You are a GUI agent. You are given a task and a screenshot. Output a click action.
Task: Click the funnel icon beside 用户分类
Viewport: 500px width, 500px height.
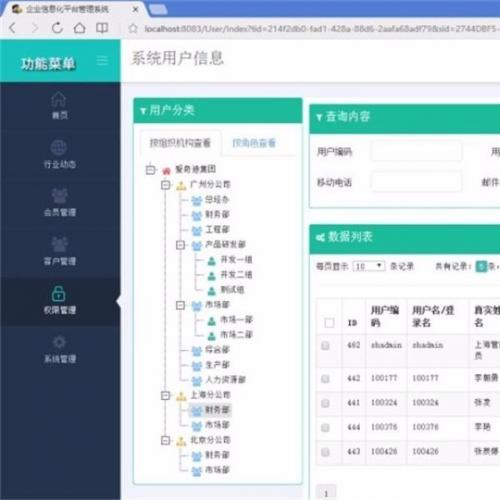point(143,111)
